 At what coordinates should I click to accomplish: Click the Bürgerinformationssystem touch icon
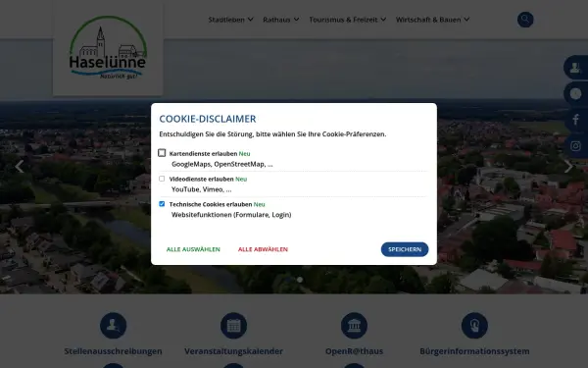coord(474,326)
